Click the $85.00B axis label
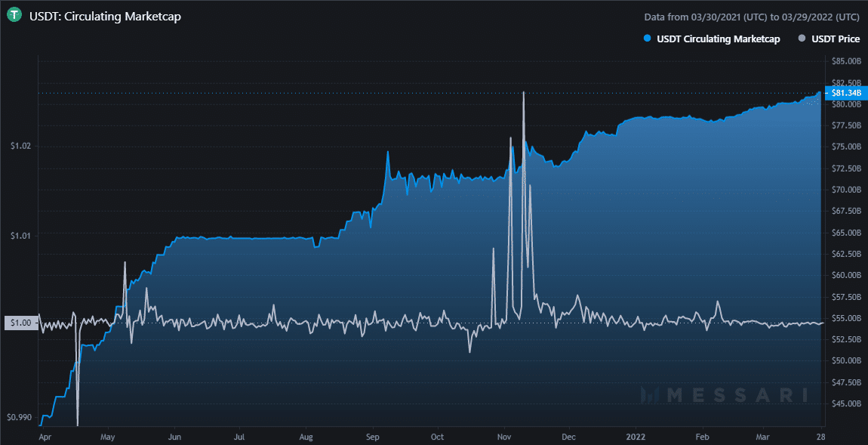 pyautogui.click(x=846, y=61)
